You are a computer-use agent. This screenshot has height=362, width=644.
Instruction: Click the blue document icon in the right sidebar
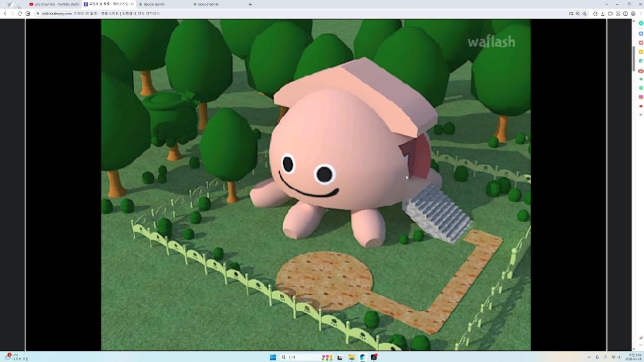(641, 61)
